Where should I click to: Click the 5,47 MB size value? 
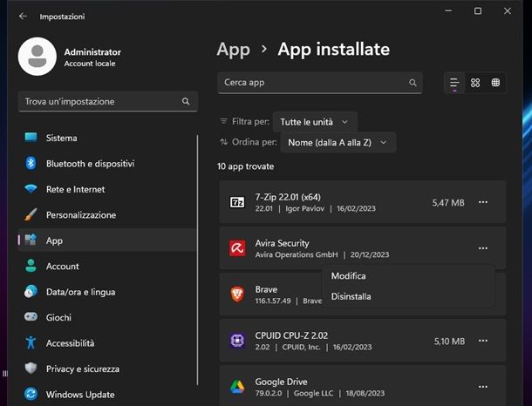point(448,203)
